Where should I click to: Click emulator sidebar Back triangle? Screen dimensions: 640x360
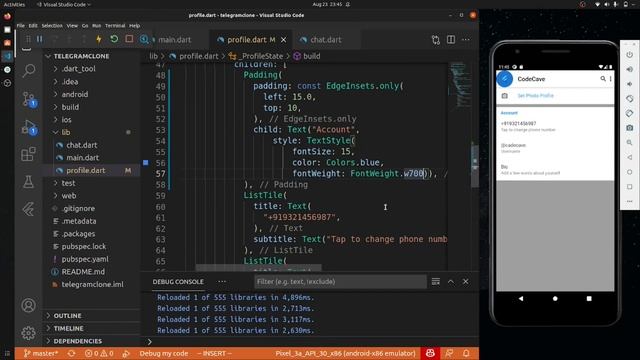[x=629, y=157]
